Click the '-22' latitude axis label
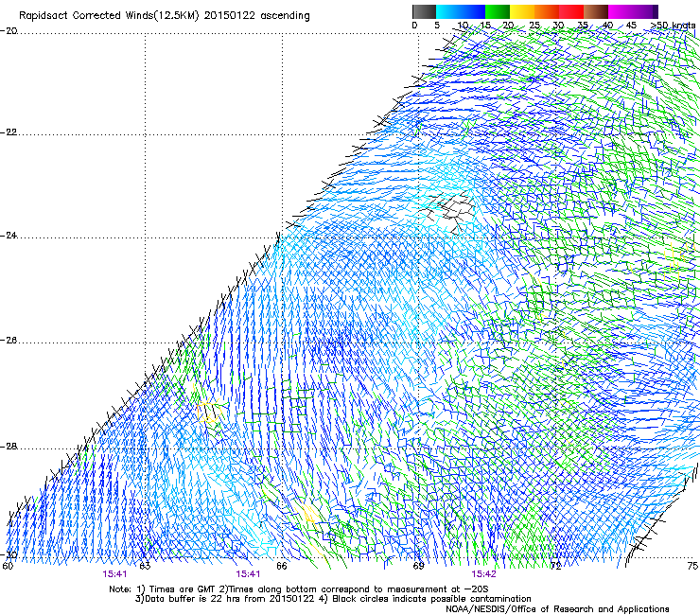Viewport: 700px width, 615px height. [9, 132]
